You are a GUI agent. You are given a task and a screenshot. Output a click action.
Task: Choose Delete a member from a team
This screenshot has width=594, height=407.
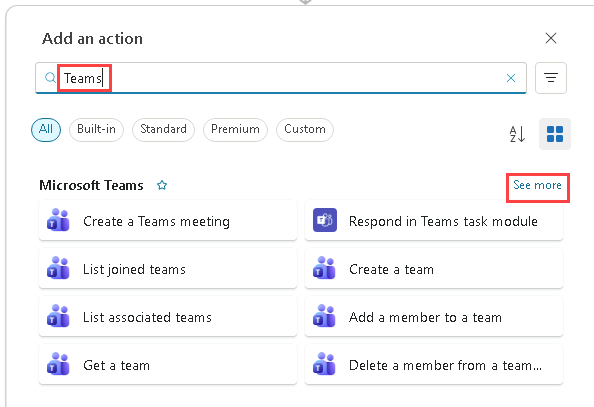(434, 364)
